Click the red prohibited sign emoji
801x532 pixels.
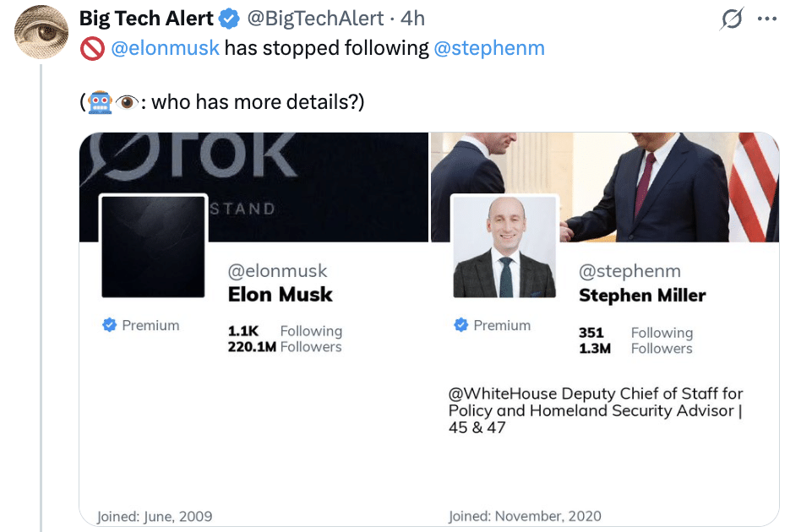pos(91,48)
